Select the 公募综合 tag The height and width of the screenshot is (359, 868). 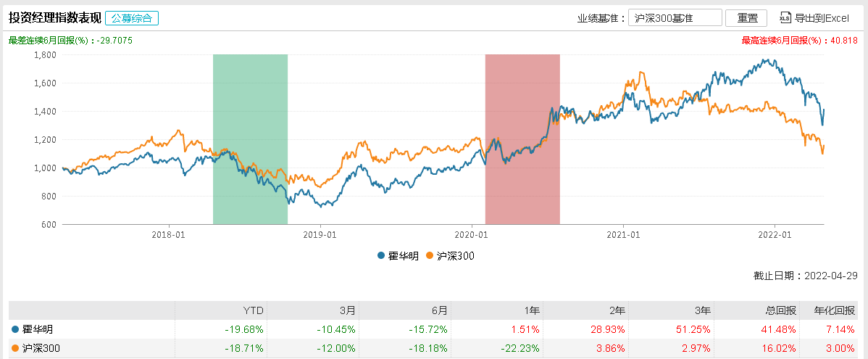[132, 18]
